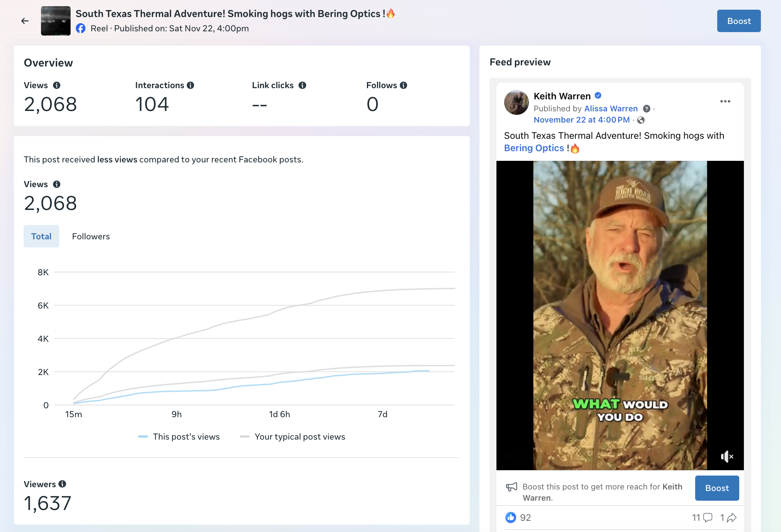Switch to the Followers tab
Screen dimensions: 781x532
pyautogui.click(x=91, y=236)
